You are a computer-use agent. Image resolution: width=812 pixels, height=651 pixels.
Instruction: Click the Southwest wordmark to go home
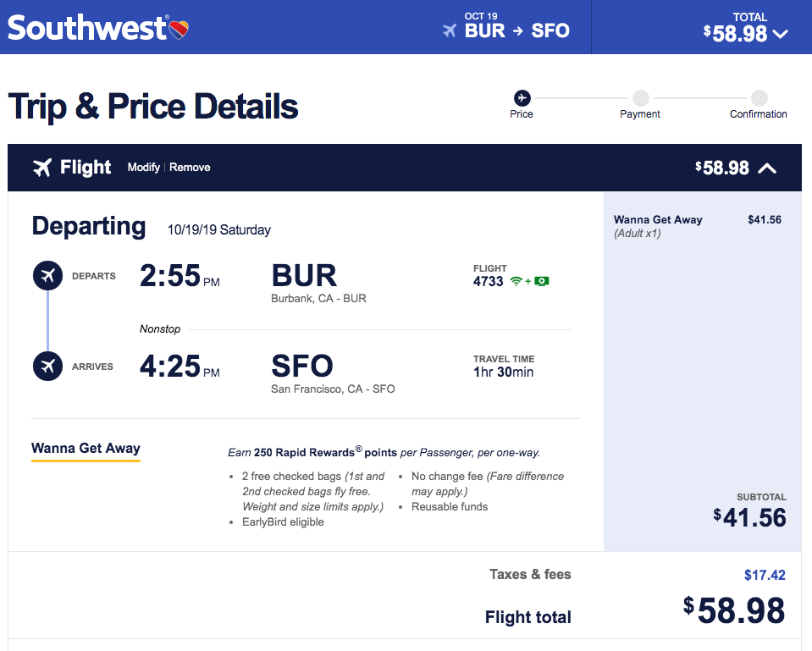tap(87, 28)
